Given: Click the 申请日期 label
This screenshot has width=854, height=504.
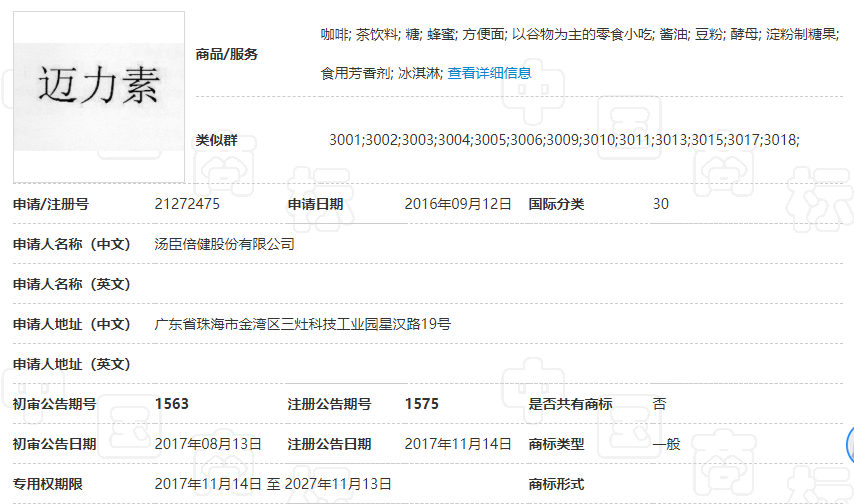Looking at the screenshot, I should (x=315, y=204).
